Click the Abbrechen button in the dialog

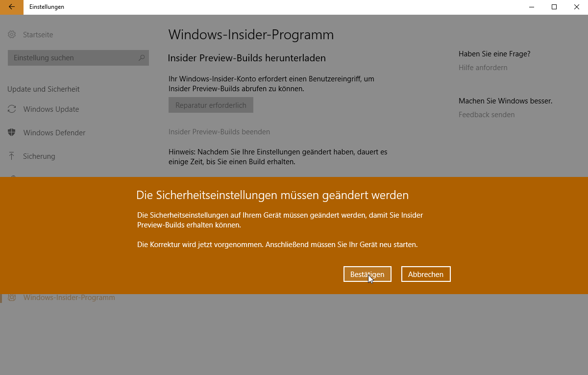(x=426, y=275)
